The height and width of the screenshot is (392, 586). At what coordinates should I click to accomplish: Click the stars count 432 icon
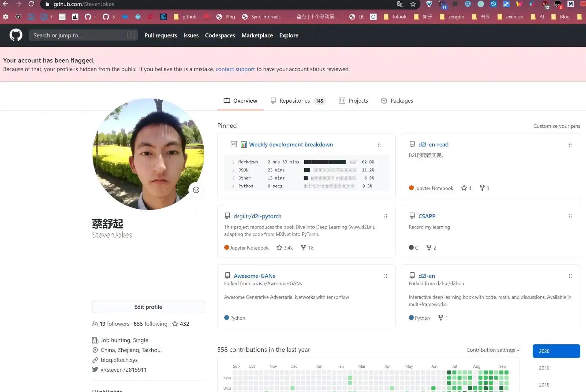pyautogui.click(x=175, y=324)
